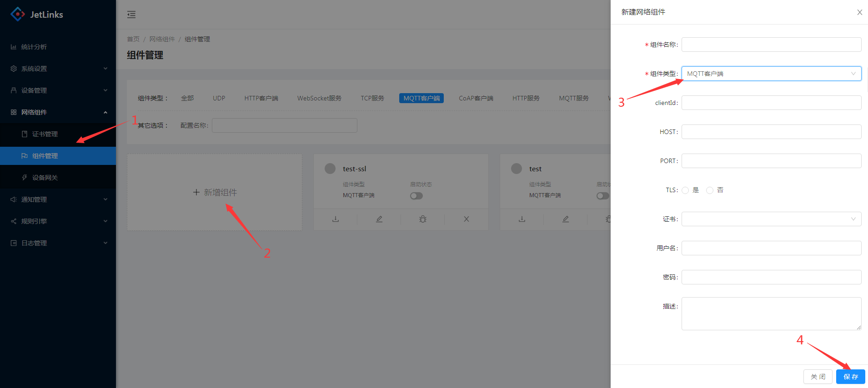Select TLS 是 radio option

click(685, 190)
